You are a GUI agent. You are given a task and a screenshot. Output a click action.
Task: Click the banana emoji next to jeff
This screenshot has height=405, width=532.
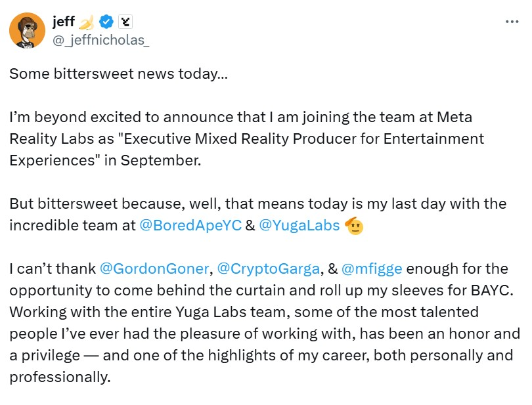pos(87,22)
